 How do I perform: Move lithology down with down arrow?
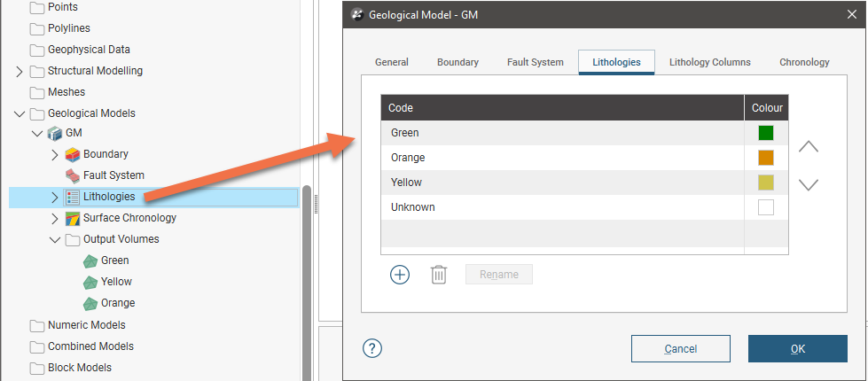pyautogui.click(x=808, y=184)
